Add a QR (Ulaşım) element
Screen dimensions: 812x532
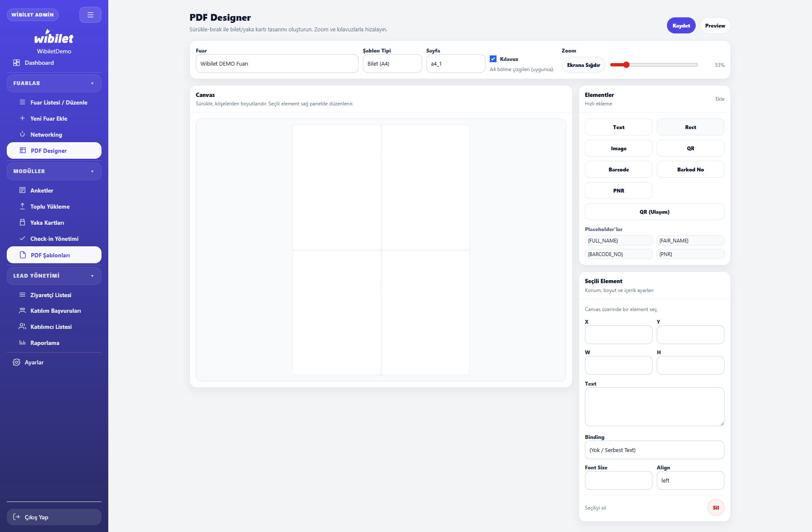[654, 212]
